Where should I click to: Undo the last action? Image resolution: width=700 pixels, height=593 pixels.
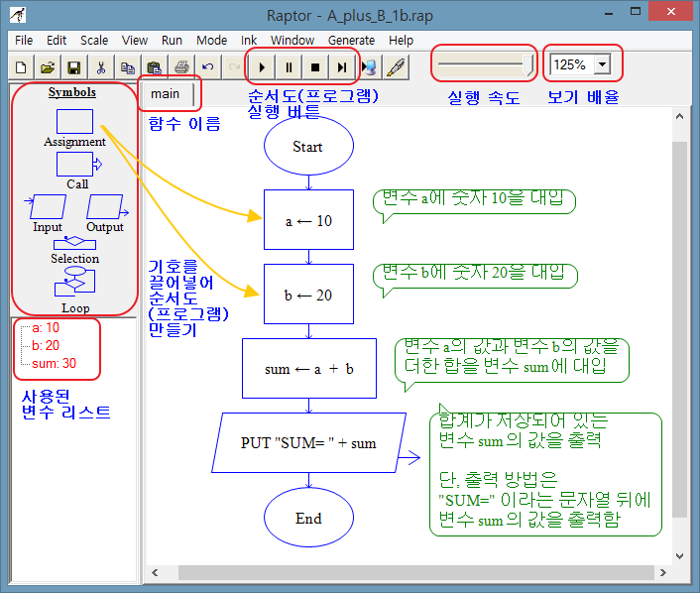coord(207,67)
